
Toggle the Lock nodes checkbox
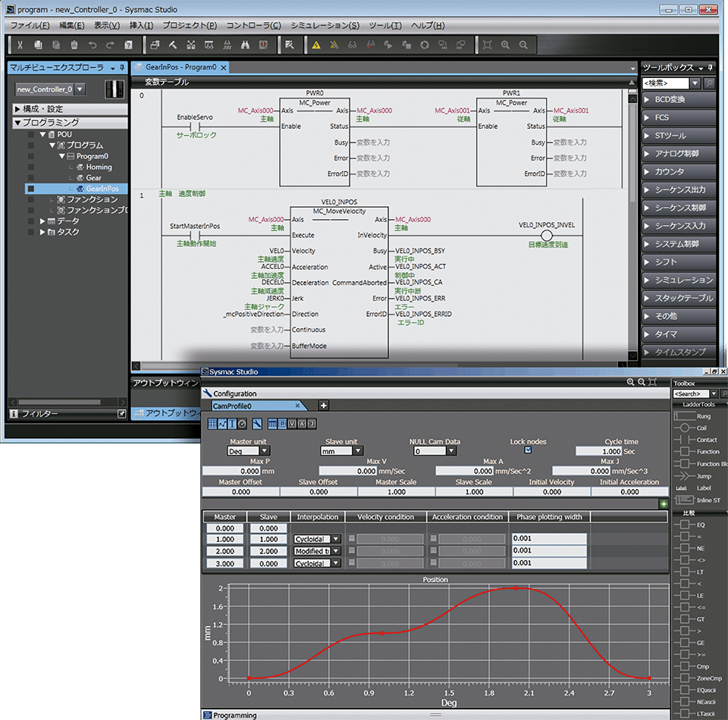point(528,450)
